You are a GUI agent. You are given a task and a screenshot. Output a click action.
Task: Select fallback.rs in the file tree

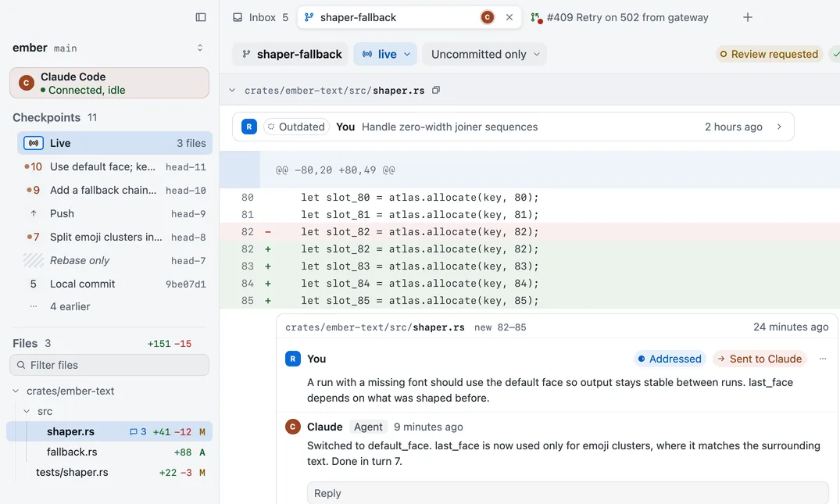tap(72, 452)
